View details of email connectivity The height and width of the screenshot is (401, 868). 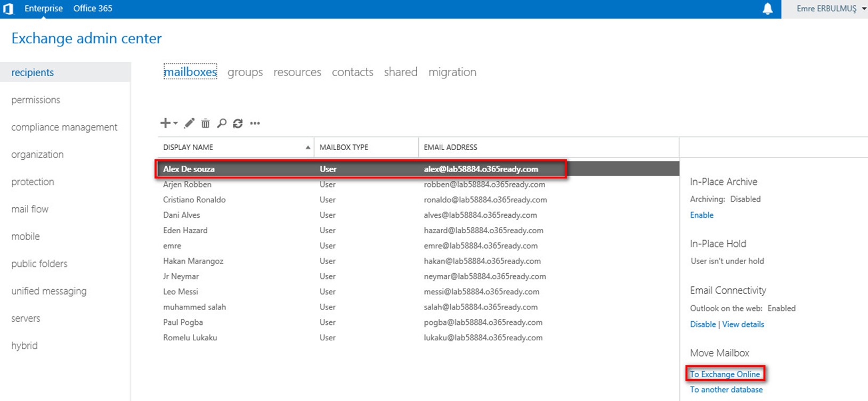pyautogui.click(x=743, y=324)
